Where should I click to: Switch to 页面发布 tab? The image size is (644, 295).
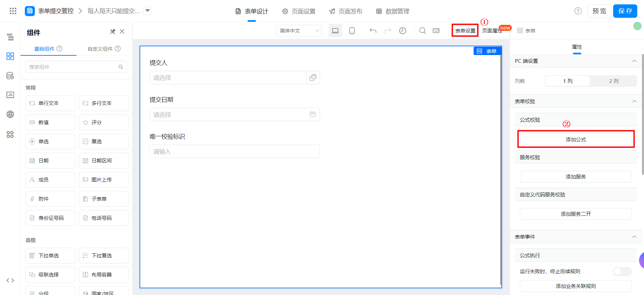click(x=346, y=11)
